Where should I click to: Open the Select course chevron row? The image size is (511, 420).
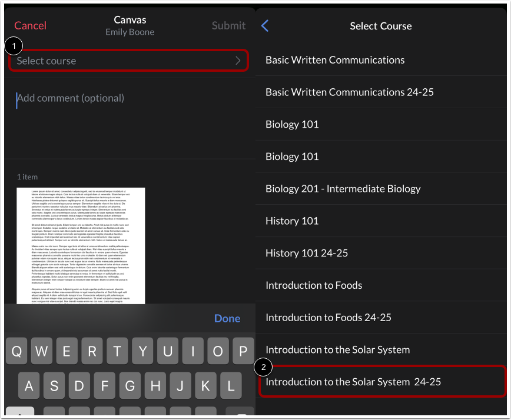[129, 61]
